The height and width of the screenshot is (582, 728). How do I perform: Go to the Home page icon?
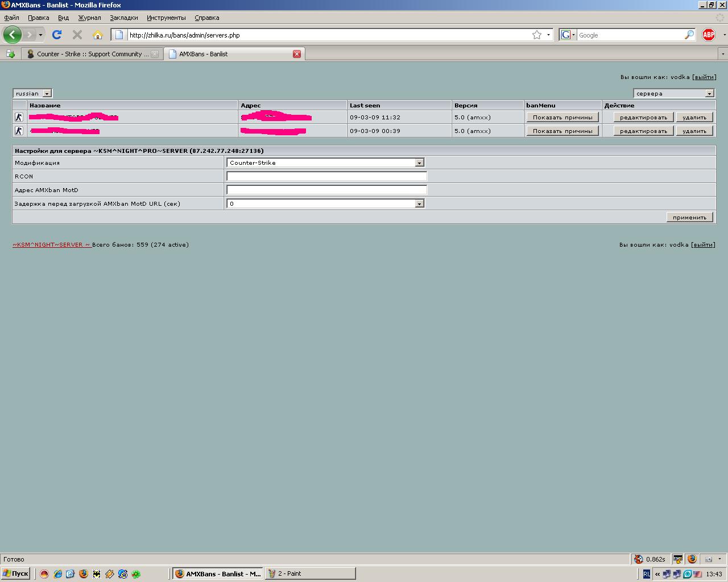(x=98, y=35)
